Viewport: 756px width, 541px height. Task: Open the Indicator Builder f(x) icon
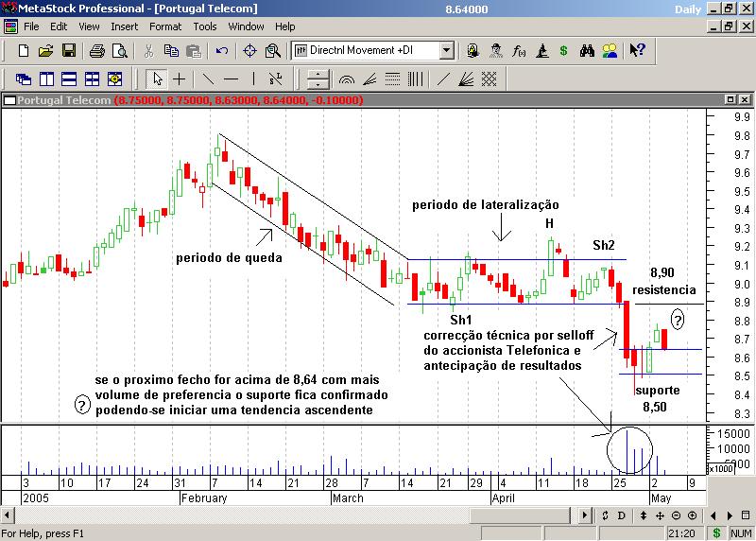coord(518,51)
